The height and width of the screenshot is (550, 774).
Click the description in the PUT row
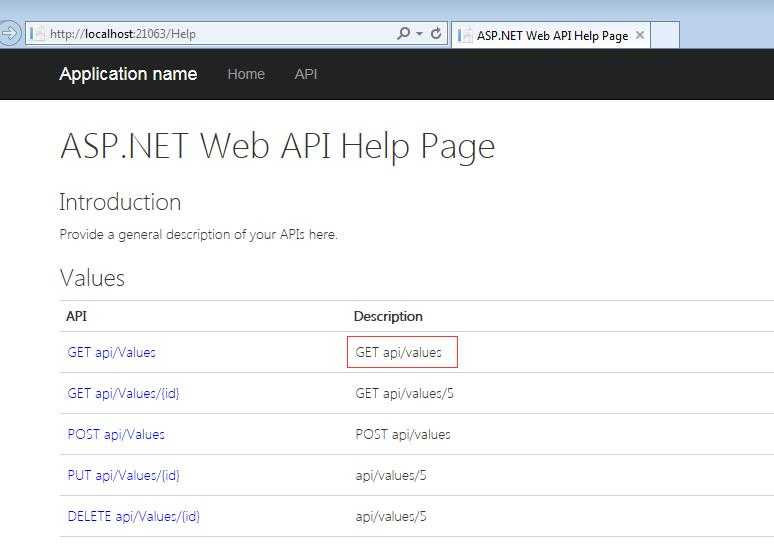click(391, 475)
